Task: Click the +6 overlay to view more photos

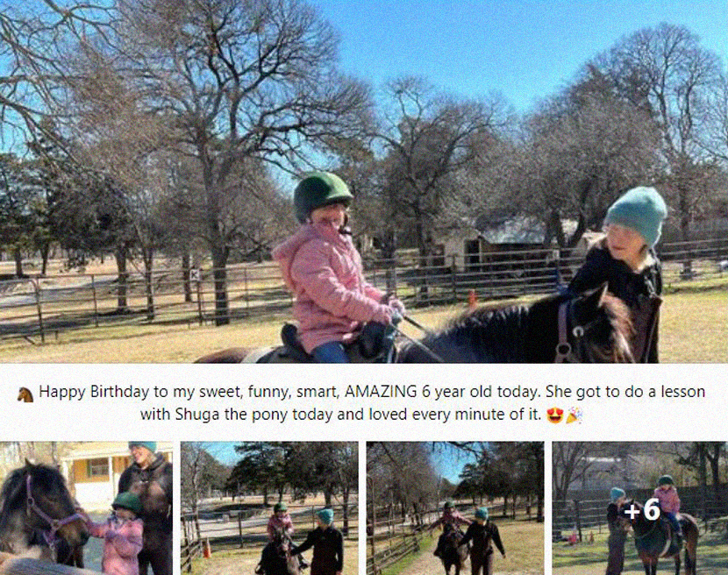Action: [640, 508]
